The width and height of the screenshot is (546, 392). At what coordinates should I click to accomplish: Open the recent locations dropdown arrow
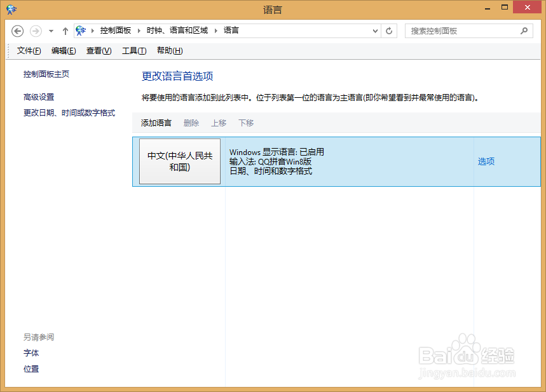coord(51,31)
